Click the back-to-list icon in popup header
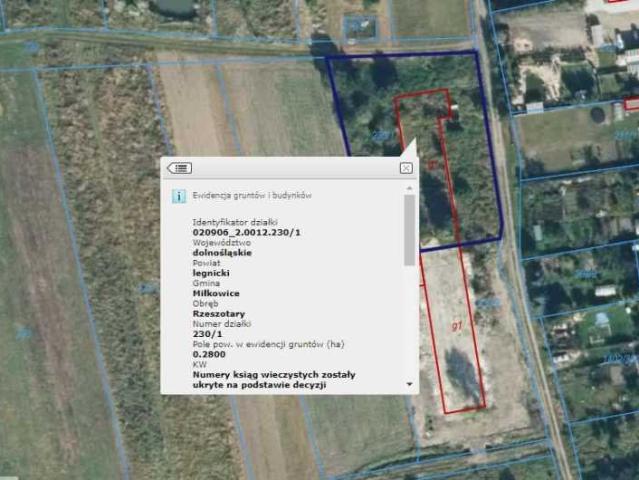 click(180, 168)
